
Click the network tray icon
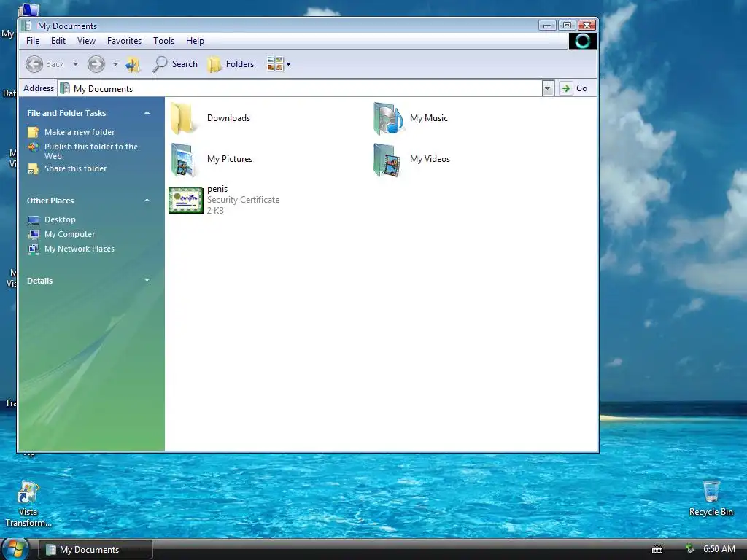pos(690,549)
